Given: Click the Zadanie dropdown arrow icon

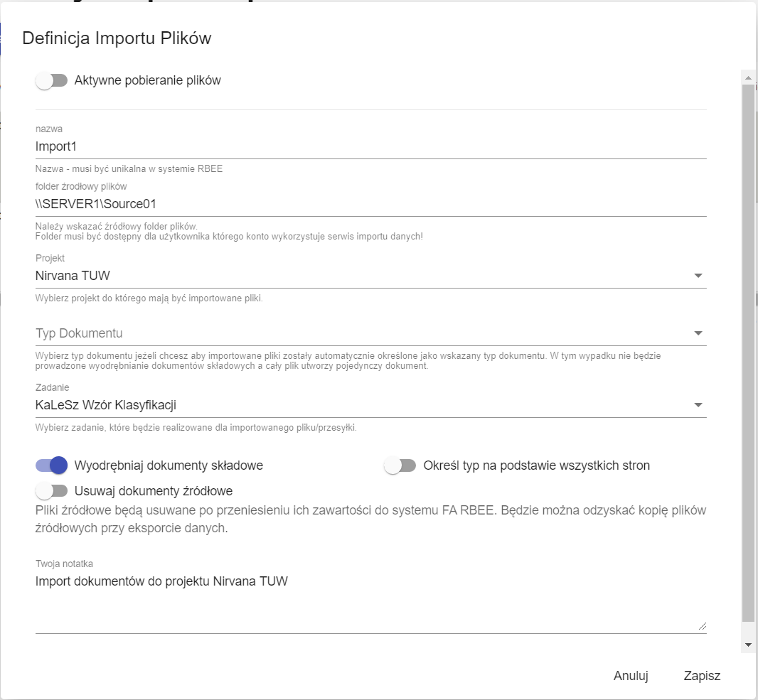Looking at the screenshot, I should (698, 404).
